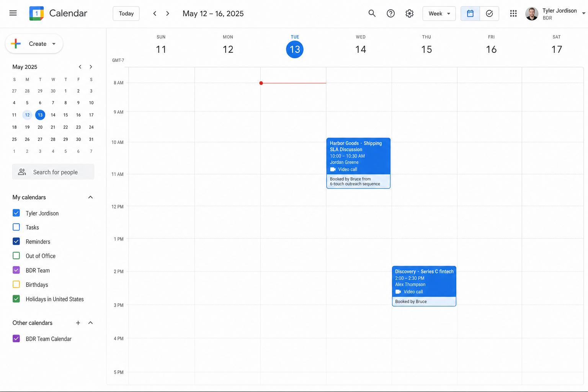The image size is (588, 392).
Task: Click Jordan Greene in the Harbor Goods event
Action: tap(344, 162)
